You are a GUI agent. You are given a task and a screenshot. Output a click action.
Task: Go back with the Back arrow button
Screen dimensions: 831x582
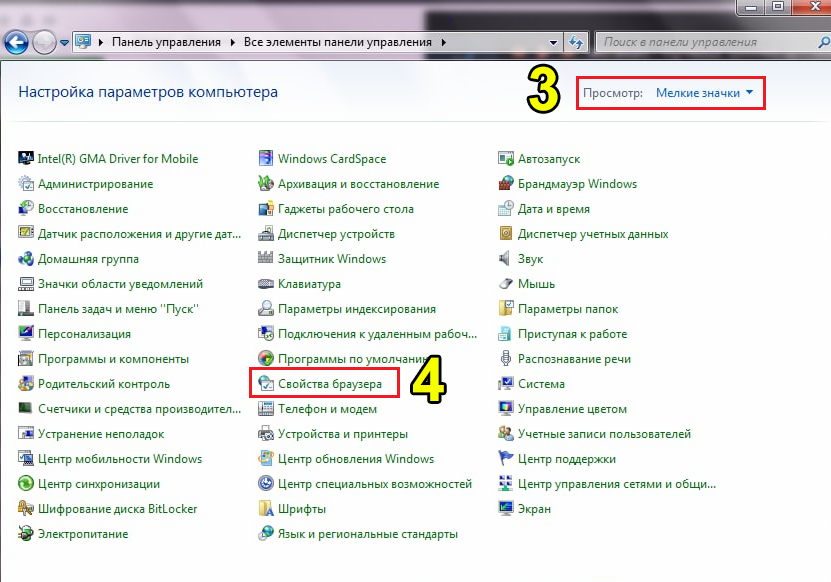(x=16, y=42)
